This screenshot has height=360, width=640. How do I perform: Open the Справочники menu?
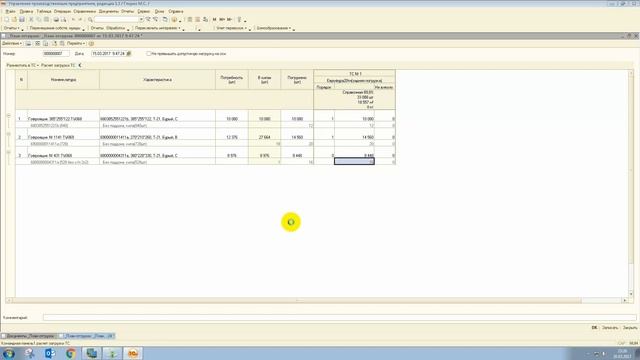[x=84, y=11]
